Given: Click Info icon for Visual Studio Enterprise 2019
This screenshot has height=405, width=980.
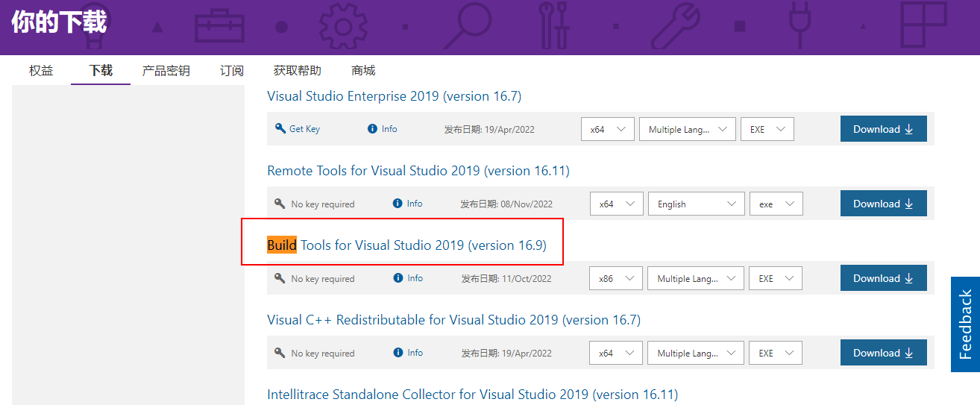Looking at the screenshot, I should (373, 128).
